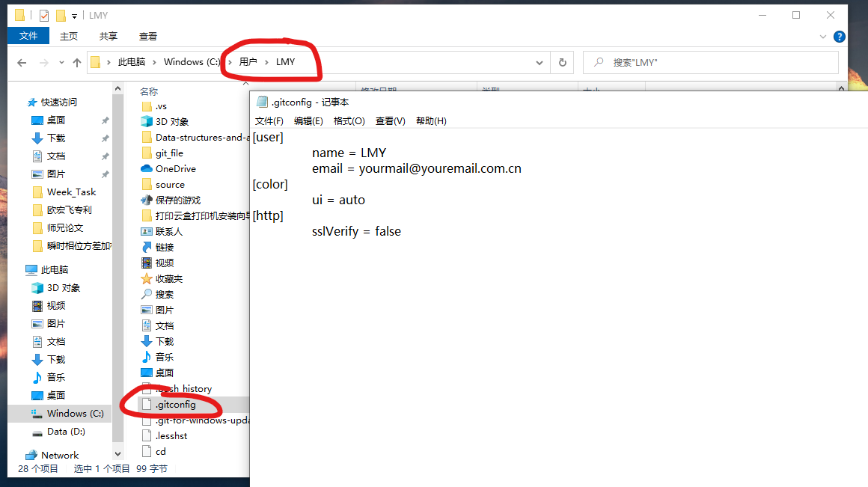Open Notepad's 查看(V) menu

(391, 120)
